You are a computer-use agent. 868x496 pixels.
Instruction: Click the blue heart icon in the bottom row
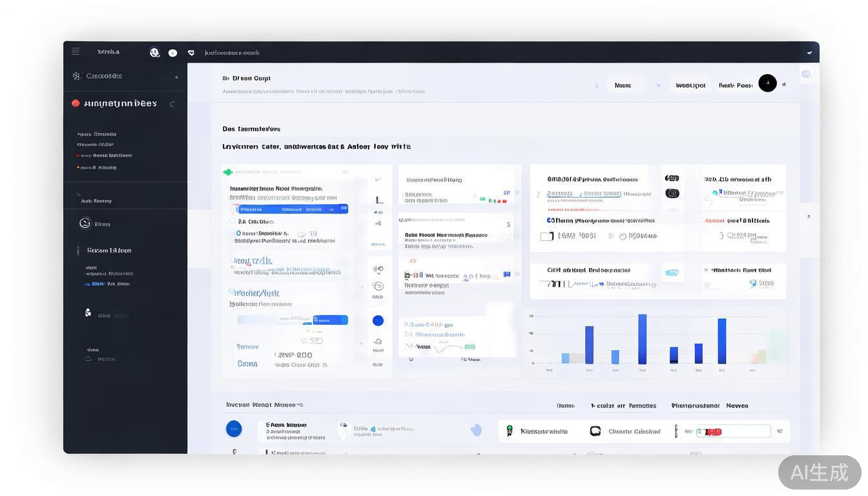pos(476,430)
